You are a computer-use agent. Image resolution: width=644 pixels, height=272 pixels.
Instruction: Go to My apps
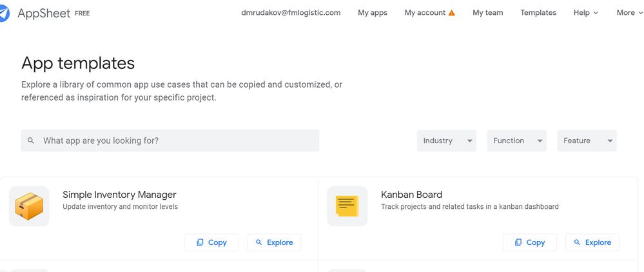coord(373,13)
